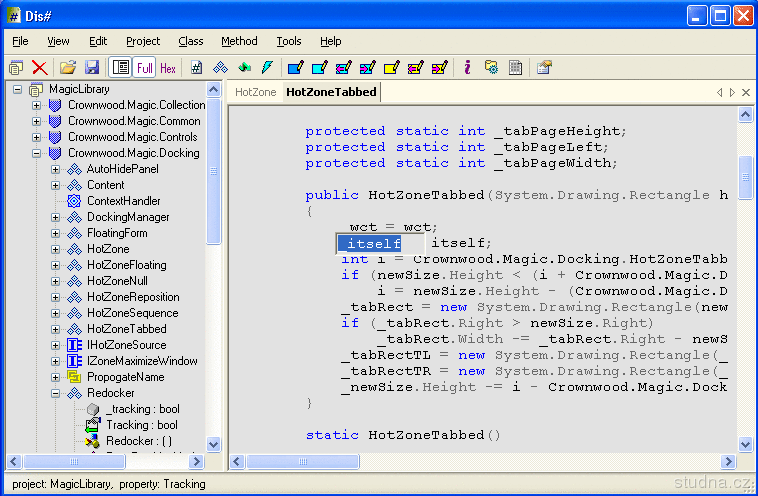Viewport: 758px width, 496px height.
Task: Switch to the HotZone tab
Action: [255, 92]
